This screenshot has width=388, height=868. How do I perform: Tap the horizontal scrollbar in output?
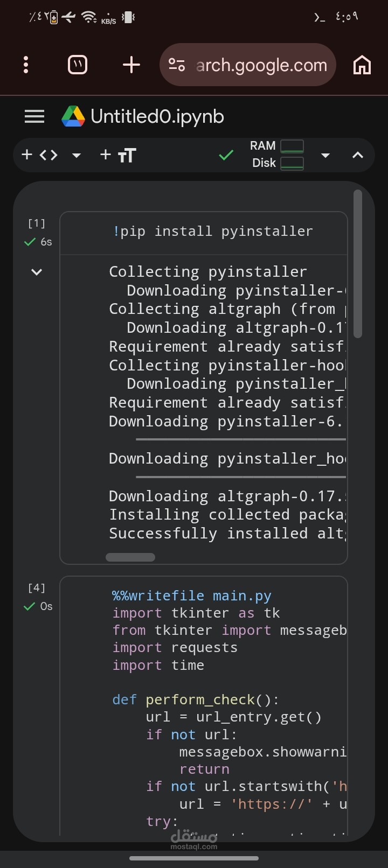point(130,557)
